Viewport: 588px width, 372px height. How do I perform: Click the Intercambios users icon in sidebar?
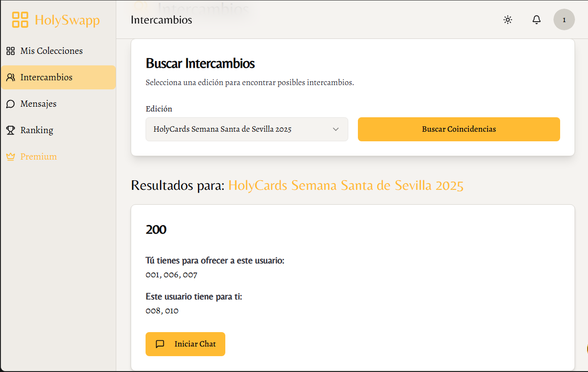pyautogui.click(x=10, y=77)
